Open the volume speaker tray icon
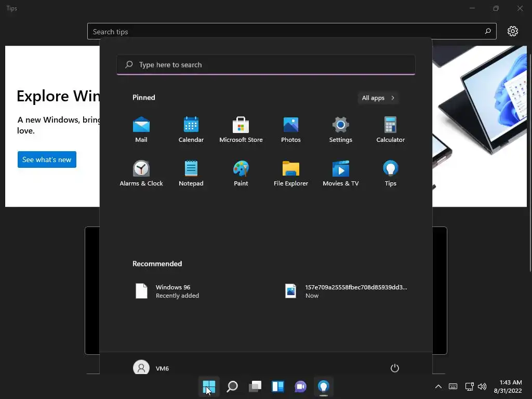The width and height of the screenshot is (532, 399). click(x=482, y=387)
